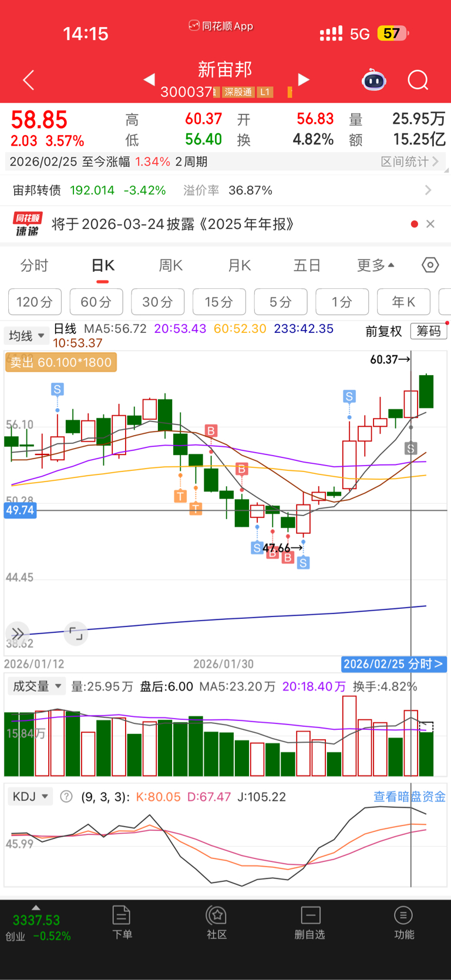Tap the 47.66 low price label
The image size is (451, 980).
coord(282,548)
